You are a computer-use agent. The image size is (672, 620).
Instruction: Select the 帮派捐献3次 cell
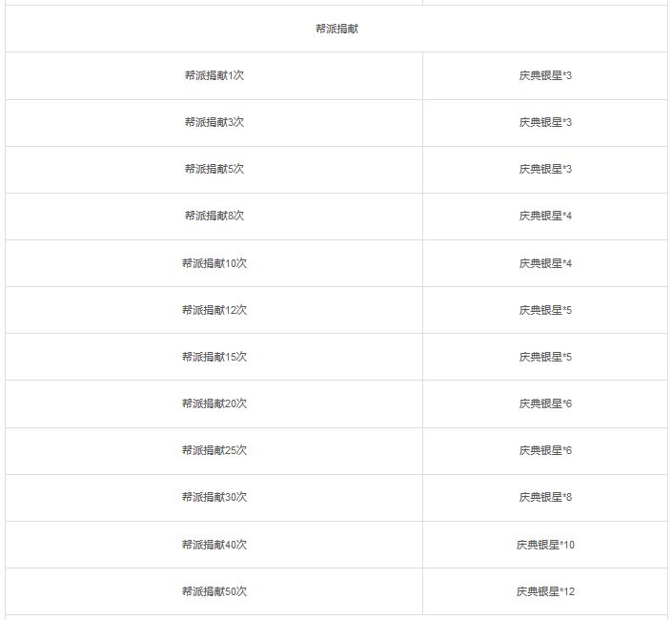(214, 123)
